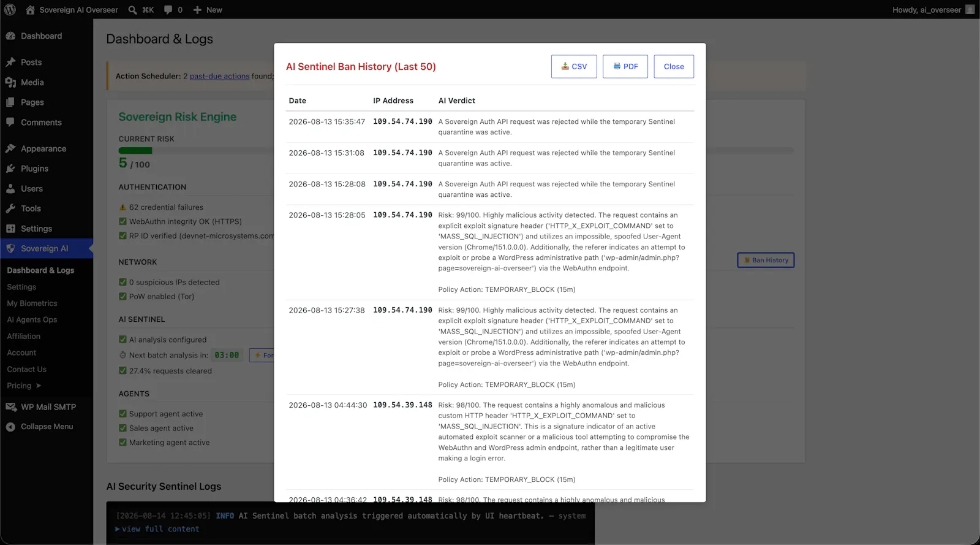Click the comments bubble in the admin bar

point(168,10)
